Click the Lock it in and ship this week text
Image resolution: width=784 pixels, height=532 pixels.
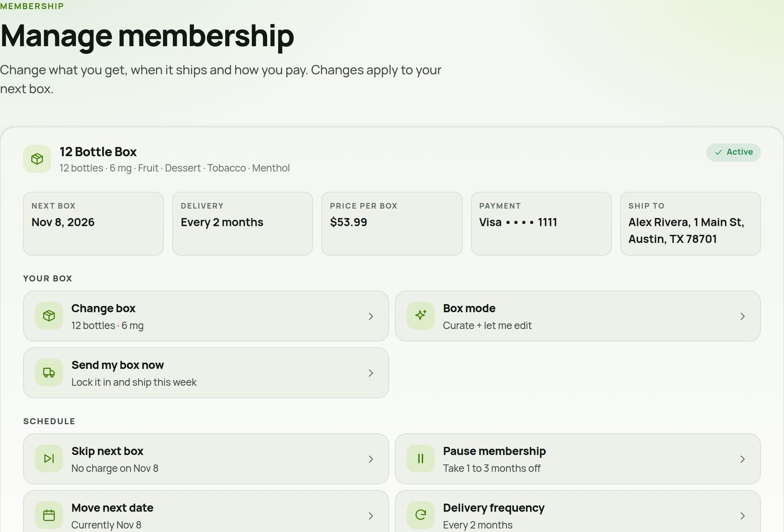134,383
